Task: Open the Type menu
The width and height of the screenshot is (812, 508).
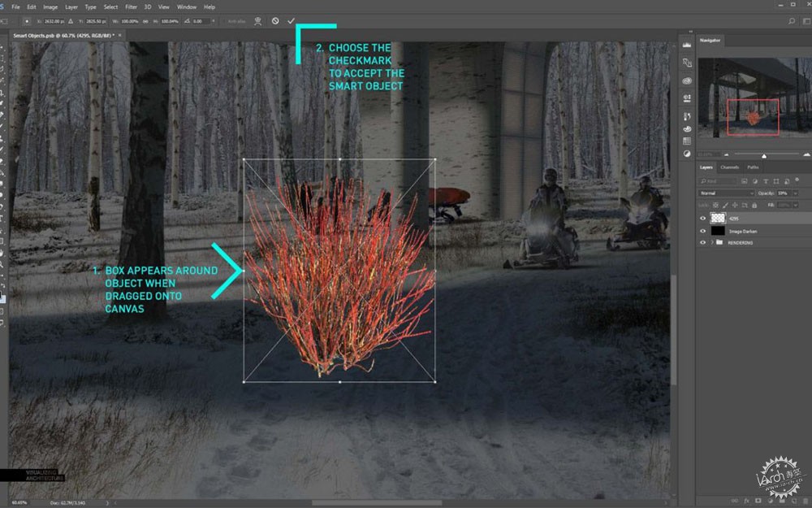Action: coord(90,7)
